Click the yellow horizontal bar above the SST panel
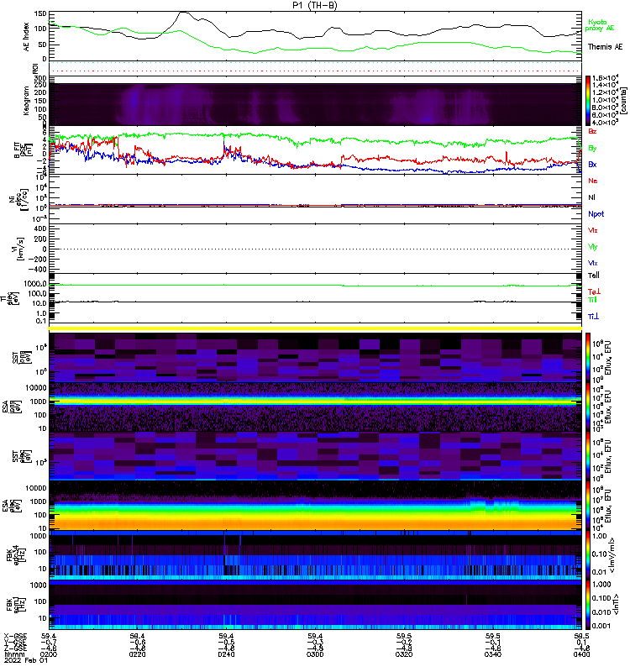The width and height of the screenshot is (630, 672). coord(315,328)
